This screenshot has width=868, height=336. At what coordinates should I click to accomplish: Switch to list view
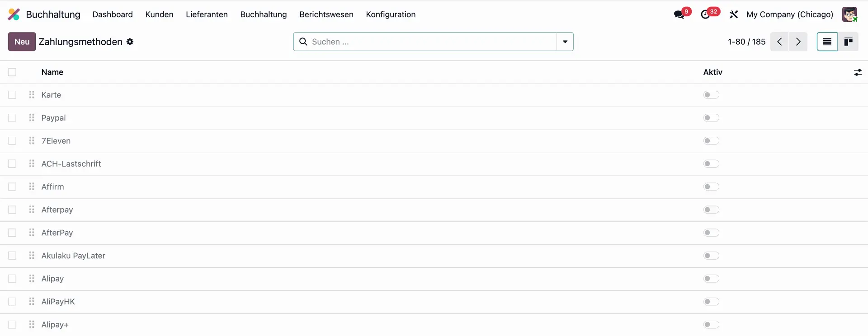click(x=827, y=42)
